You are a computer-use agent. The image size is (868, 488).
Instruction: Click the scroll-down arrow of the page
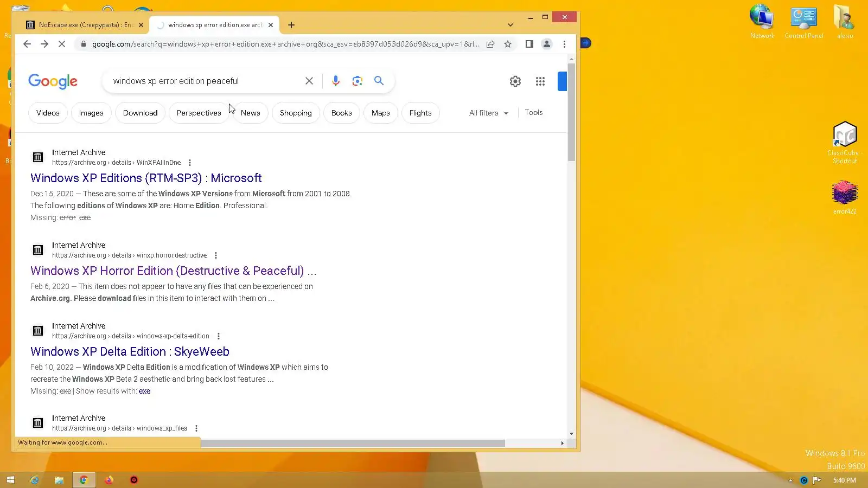[571, 434]
